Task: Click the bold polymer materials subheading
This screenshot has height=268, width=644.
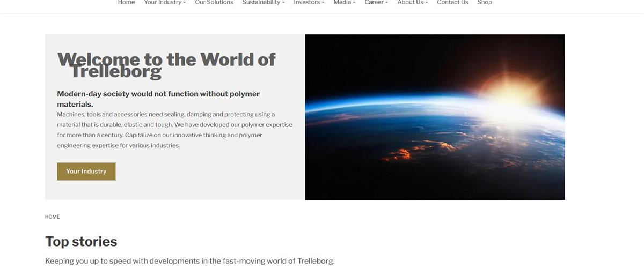Action: 158,99
